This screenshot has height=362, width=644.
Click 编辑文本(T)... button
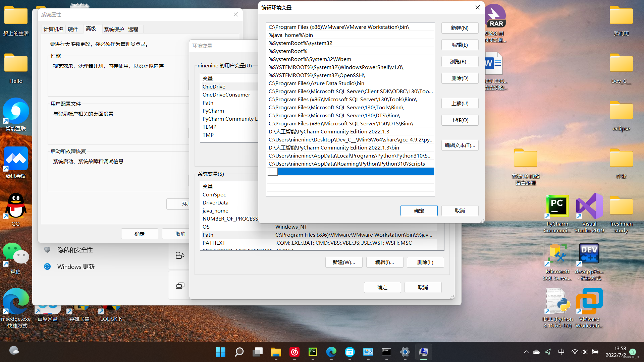[x=460, y=145]
